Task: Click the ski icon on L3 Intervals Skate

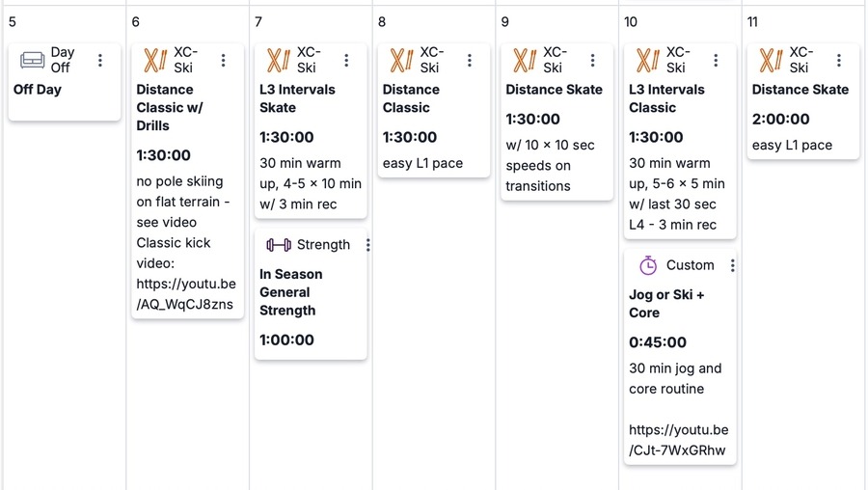Action: point(279,60)
